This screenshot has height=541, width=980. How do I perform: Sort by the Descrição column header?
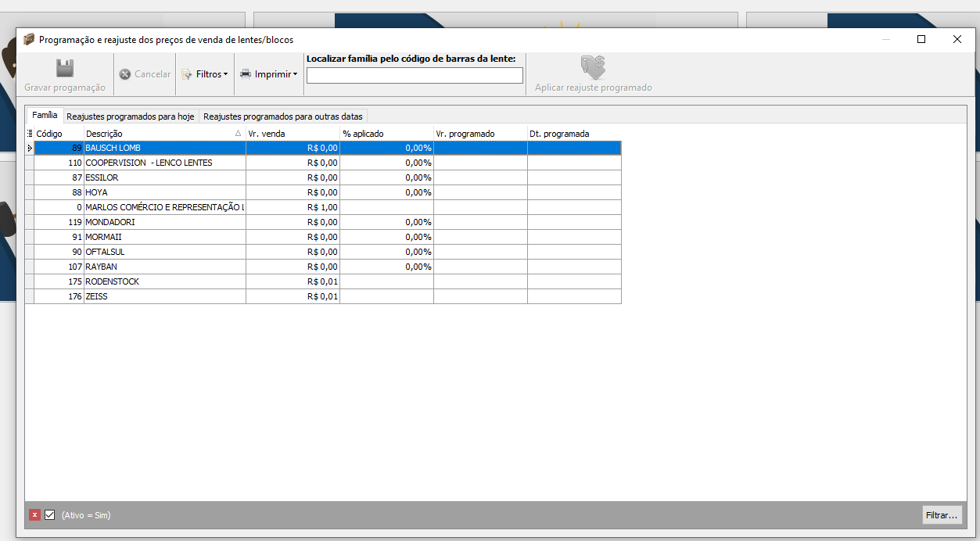pyautogui.click(x=165, y=134)
